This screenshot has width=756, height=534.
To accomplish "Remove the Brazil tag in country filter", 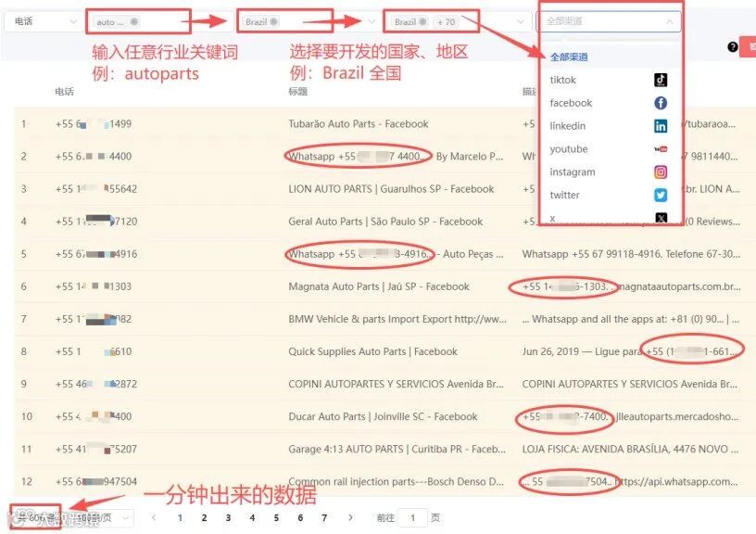I will [274, 21].
